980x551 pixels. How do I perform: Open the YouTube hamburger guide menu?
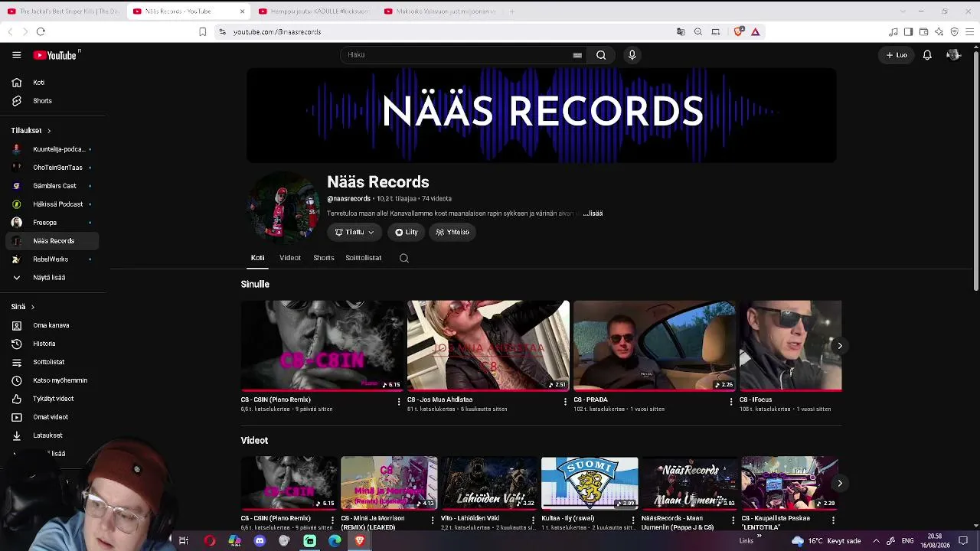pos(16,55)
